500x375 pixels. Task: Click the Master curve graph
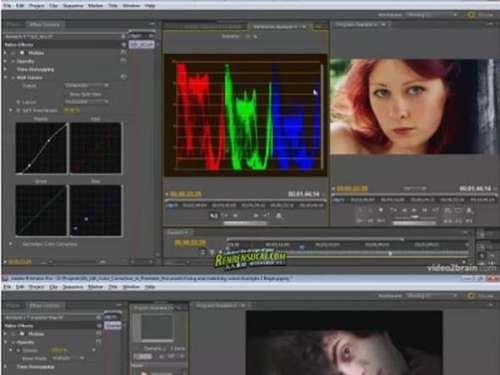click(41, 148)
